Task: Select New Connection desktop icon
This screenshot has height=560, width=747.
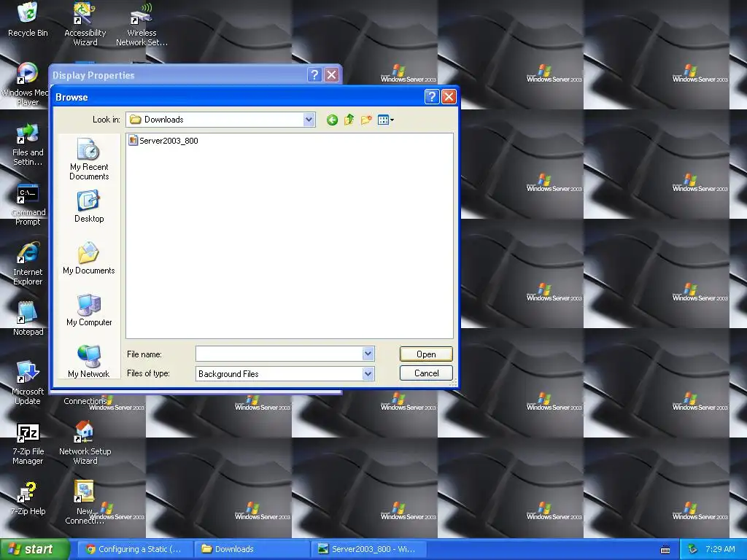Action: coord(85,503)
